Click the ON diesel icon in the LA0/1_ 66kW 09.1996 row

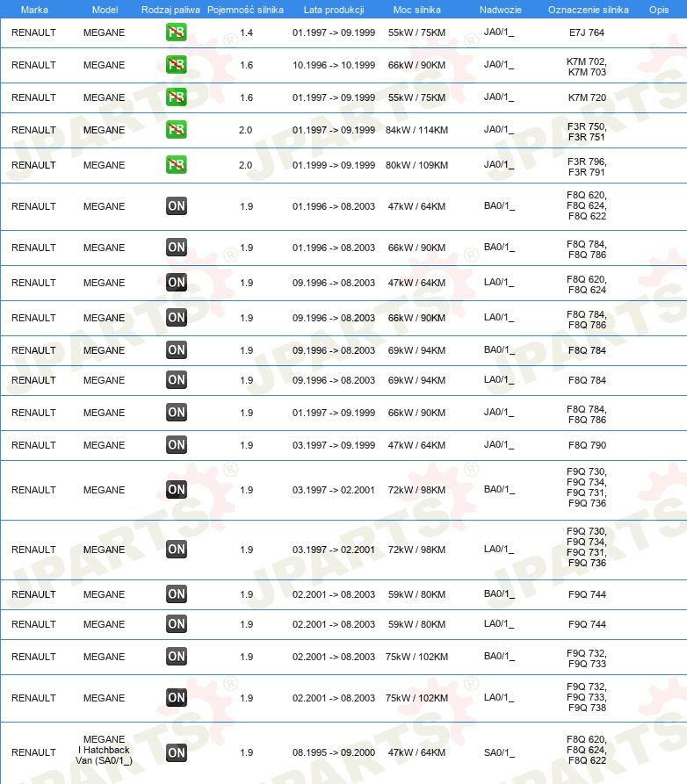click(x=176, y=318)
